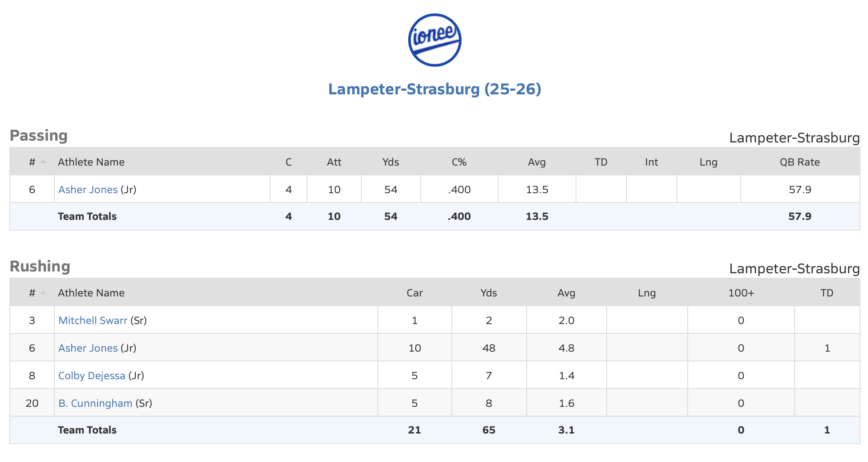Screen dimensions: 868x462
Task: Open the Lampeter-Strasburg (25-26) team link
Action: 434,89
